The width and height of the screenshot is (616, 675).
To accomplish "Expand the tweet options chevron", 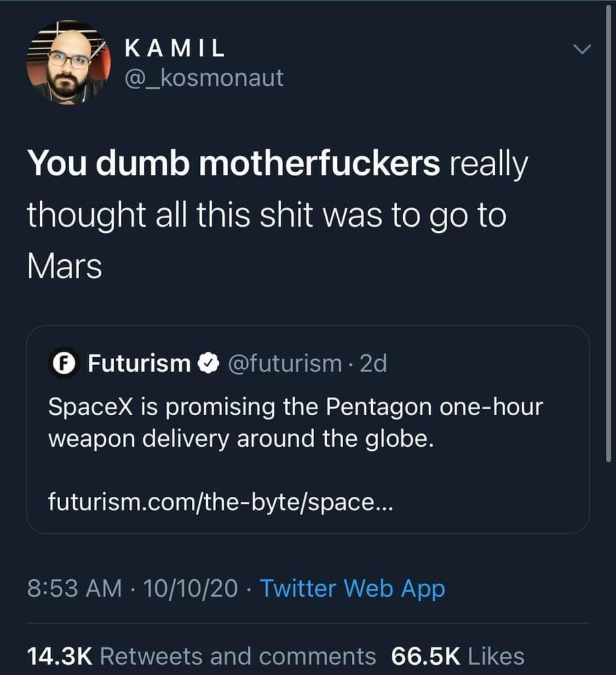I will point(581,51).
